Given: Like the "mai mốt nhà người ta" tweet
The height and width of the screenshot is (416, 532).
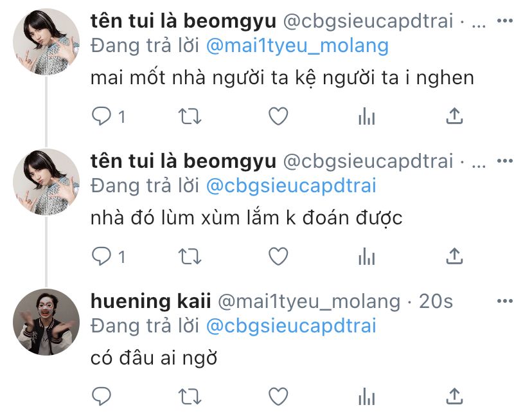Looking at the screenshot, I should tap(278, 116).
